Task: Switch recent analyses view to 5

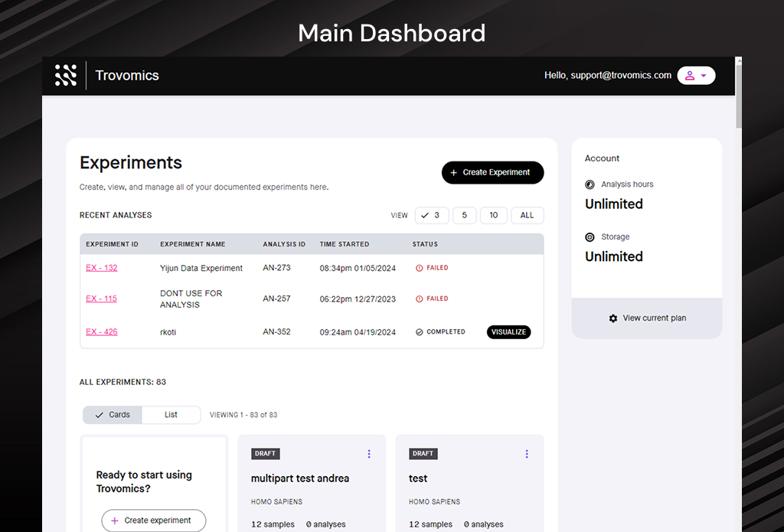Action: click(x=464, y=215)
